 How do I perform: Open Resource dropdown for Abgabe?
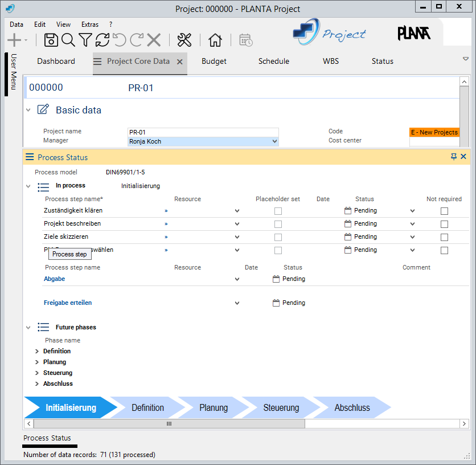coord(237,279)
